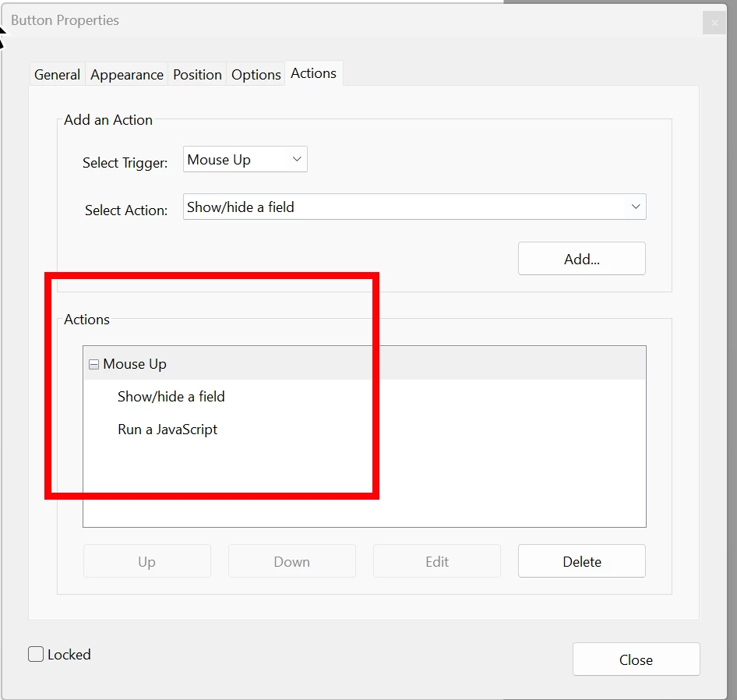Select Show/hide a field in Actions list
737x700 pixels.
pyautogui.click(x=171, y=397)
